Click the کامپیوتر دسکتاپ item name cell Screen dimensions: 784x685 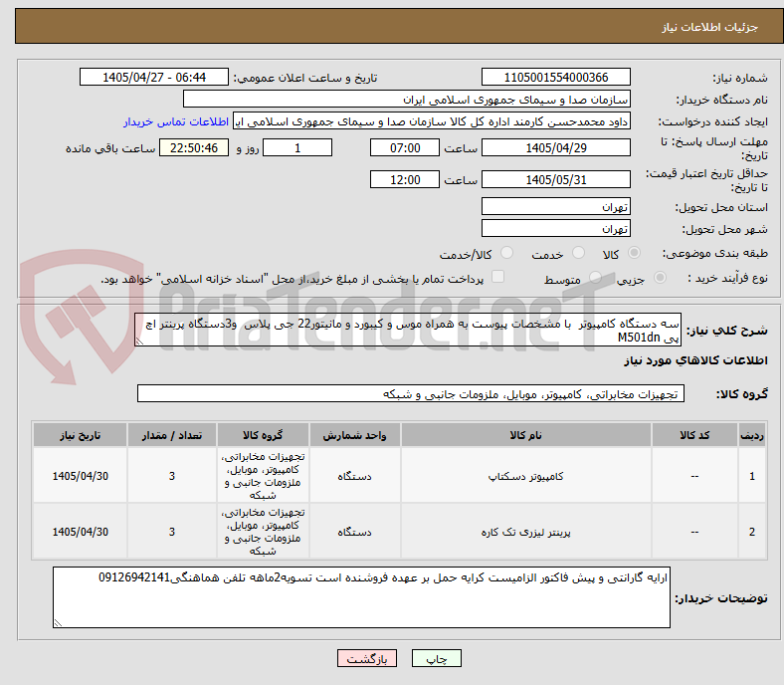tap(525, 476)
